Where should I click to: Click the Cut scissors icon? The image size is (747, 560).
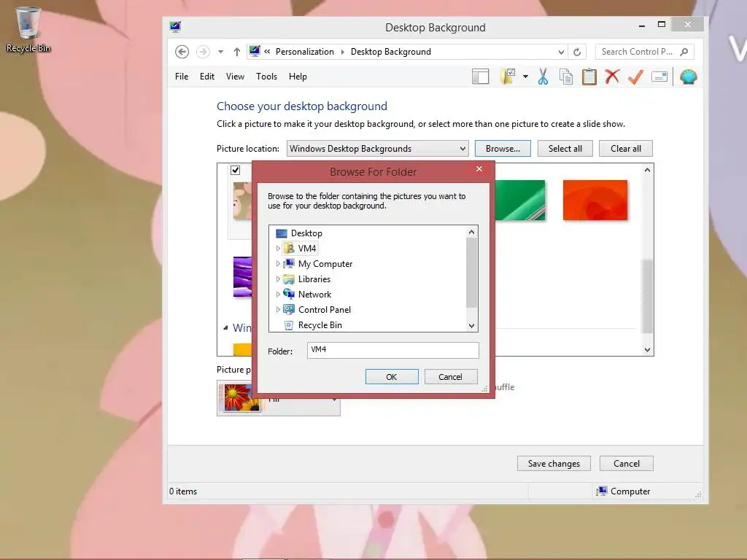[543, 77]
